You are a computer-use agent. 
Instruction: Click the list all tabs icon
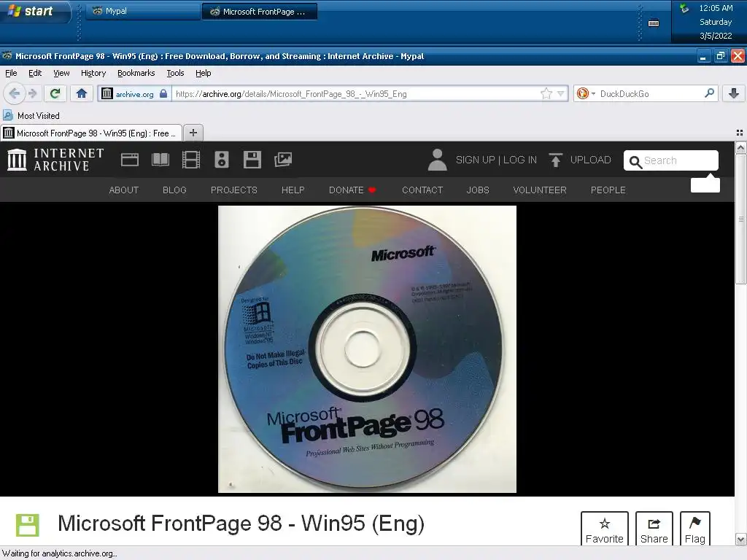[740, 133]
